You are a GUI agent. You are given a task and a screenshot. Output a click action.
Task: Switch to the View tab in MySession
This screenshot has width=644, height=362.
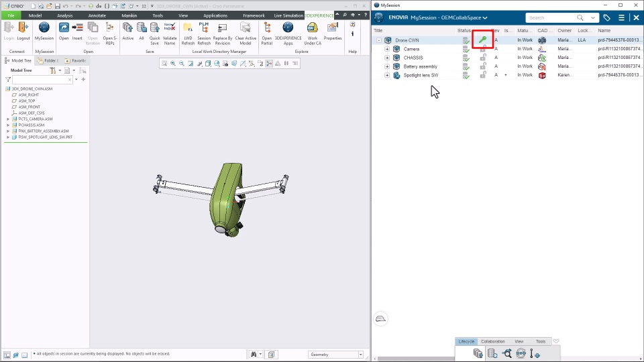point(519,341)
